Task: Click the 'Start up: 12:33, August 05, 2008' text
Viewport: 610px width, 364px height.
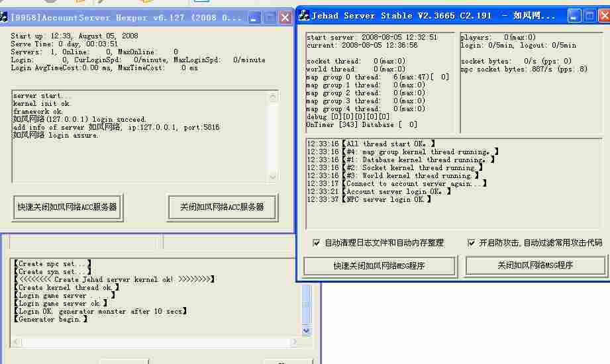Action: pyautogui.click(x=74, y=36)
